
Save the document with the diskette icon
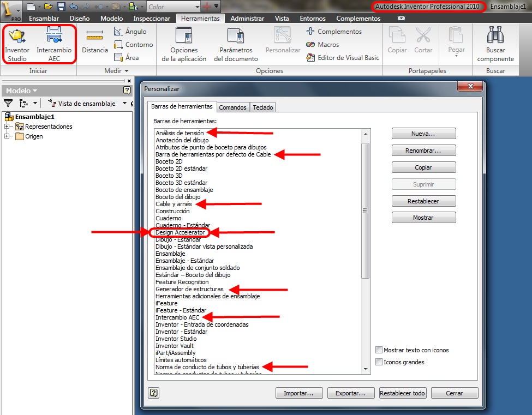click(x=61, y=7)
